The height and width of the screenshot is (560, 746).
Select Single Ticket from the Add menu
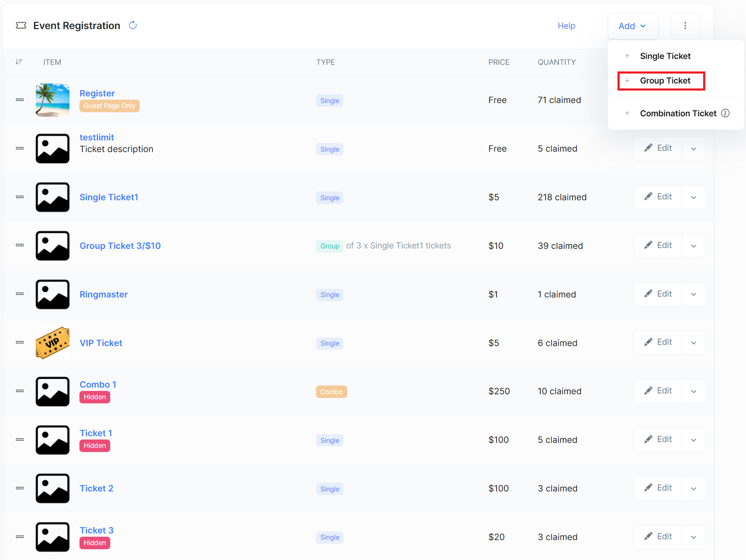tap(665, 56)
